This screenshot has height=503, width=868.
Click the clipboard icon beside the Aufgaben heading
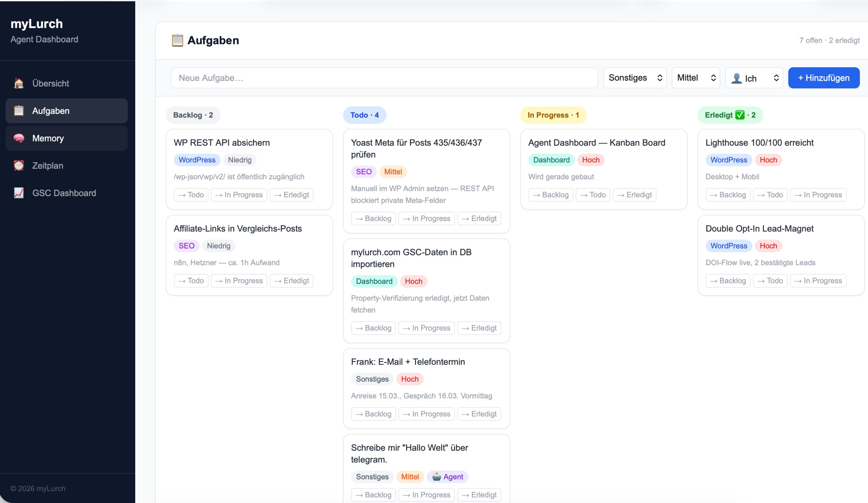[177, 40]
